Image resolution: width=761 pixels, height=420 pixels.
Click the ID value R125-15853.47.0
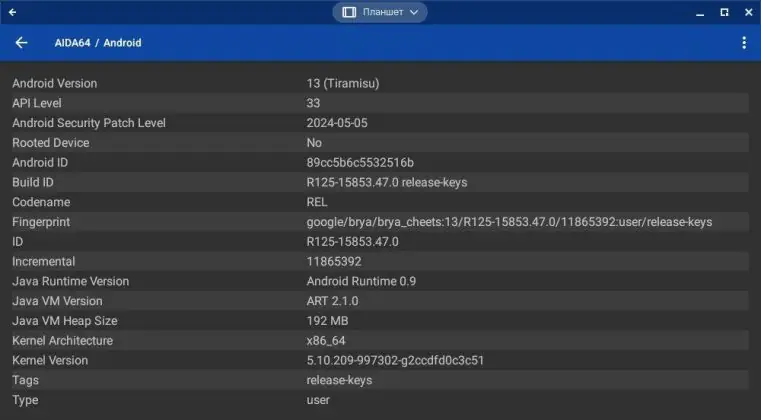click(352, 242)
